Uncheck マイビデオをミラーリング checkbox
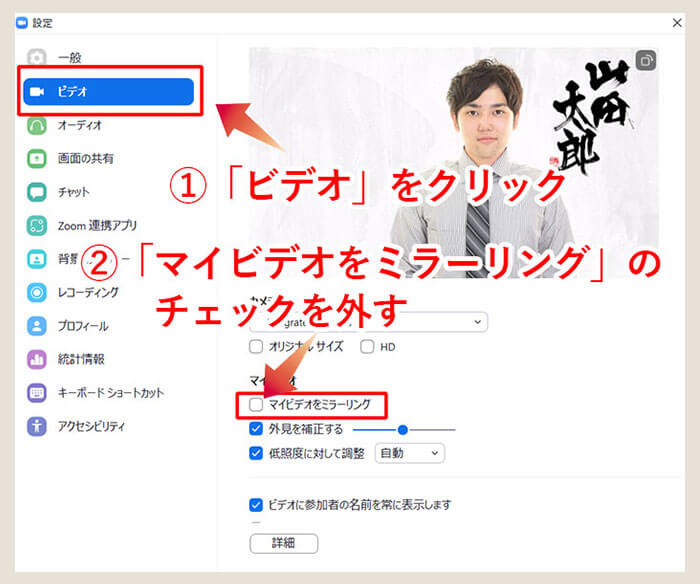This screenshot has height=584, width=700. click(x=257, y=405)
